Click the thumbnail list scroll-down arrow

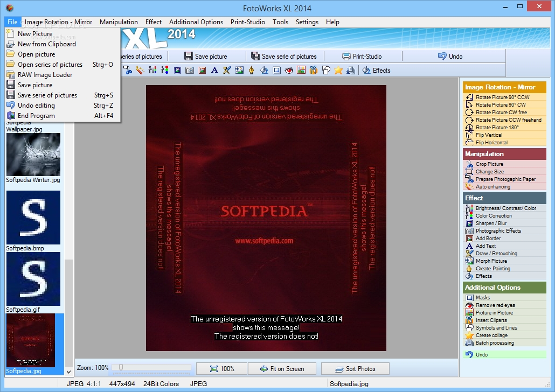68,372
